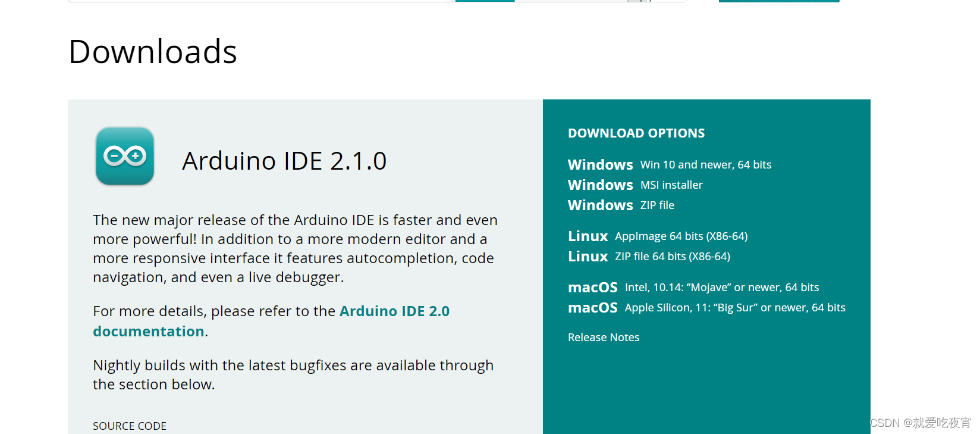Click the DOWNLOAD OPTIONS heading
980x434 pixels.
[636, 133]
